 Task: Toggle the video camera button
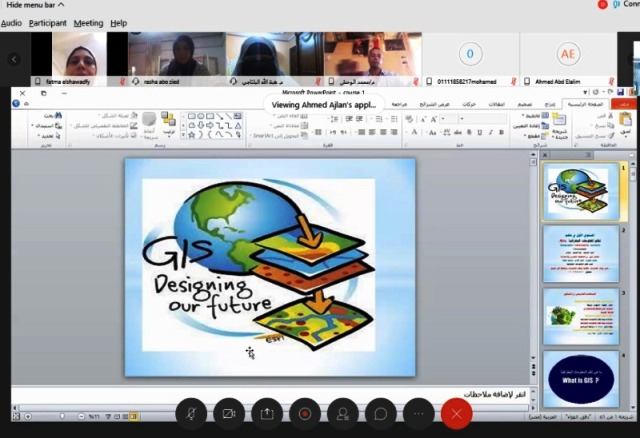pos(229,413)
